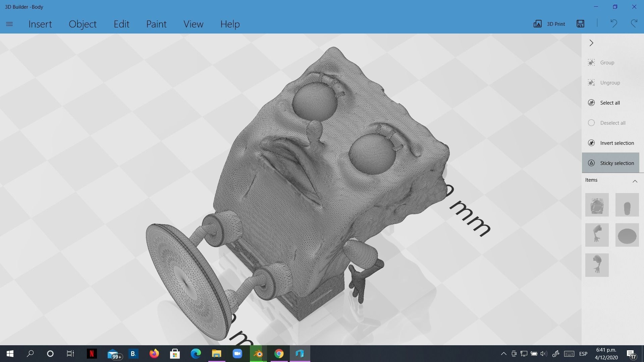Click the 3D Builder taskbar icon
Image resolution: width=644 pixels, height=362 pixels.
300,354
